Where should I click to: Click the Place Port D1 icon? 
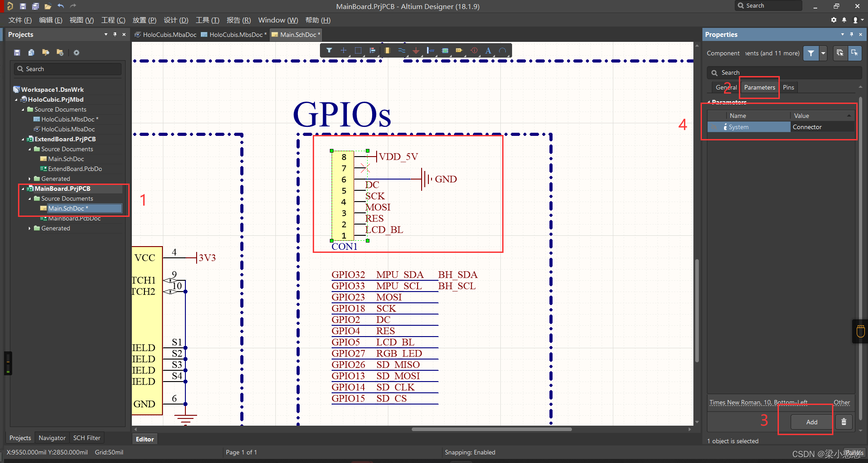pyautogui.click(x=459, y=50)
